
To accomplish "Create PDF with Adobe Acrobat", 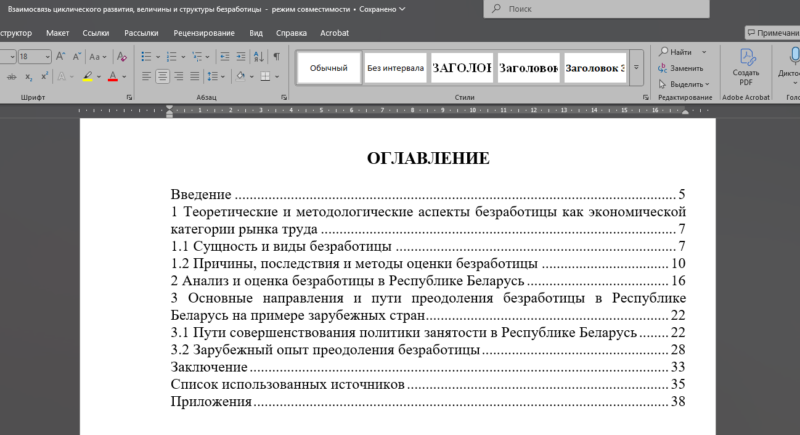I will tap(746, 67).
